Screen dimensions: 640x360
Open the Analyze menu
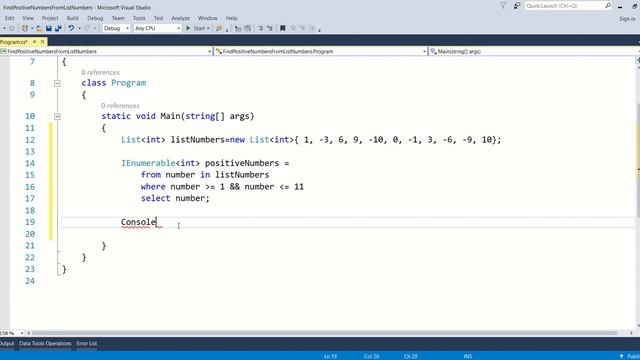coord(180,18)
